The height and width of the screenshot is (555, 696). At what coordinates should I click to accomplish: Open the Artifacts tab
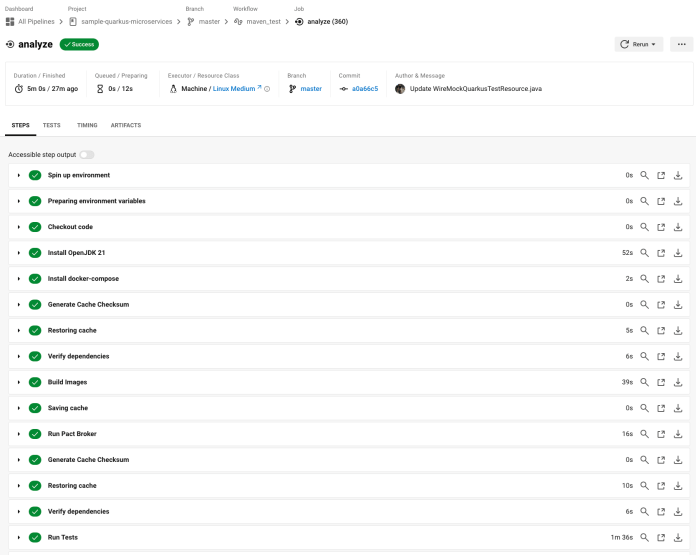(x=125, y=125)
